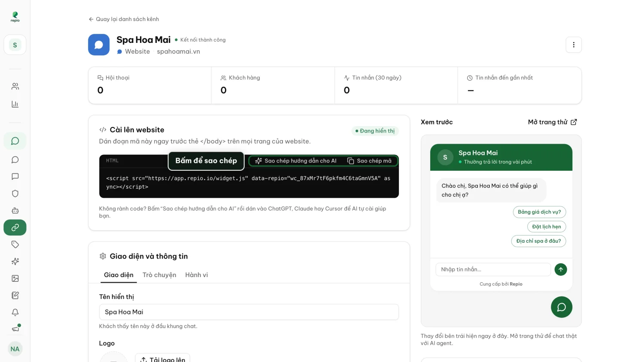This screenshot has width=644, height=362.
Task: Click the Hội thoại stat card
Action: click(150, 85)
